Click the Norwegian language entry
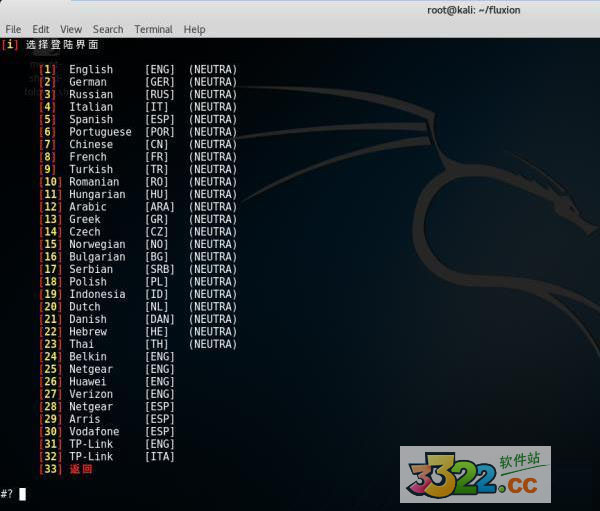Viewport: 600px width, 511px height. point(97,244)
